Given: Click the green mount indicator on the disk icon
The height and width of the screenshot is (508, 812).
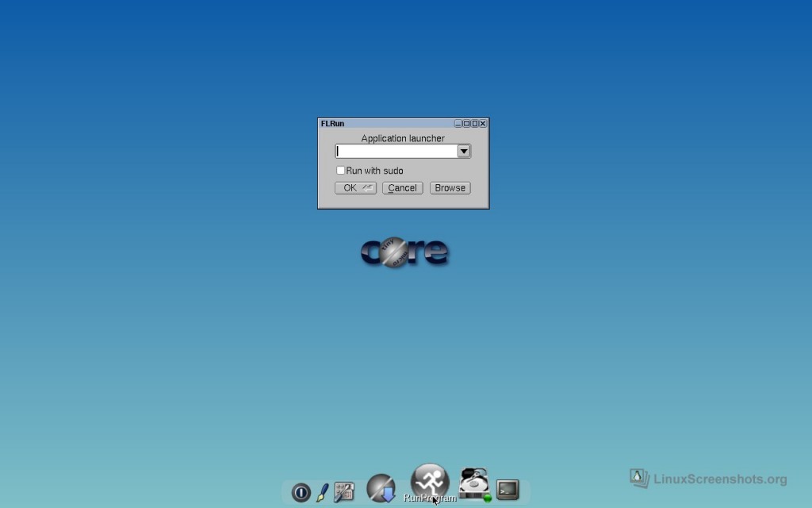Looking at the screenshot, I should [x=487, y=498].
